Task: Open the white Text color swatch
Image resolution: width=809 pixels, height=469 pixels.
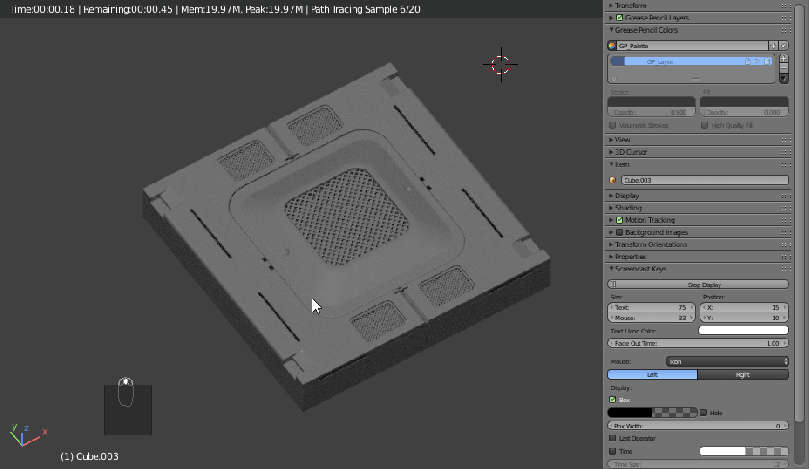Action: (742, 330)
